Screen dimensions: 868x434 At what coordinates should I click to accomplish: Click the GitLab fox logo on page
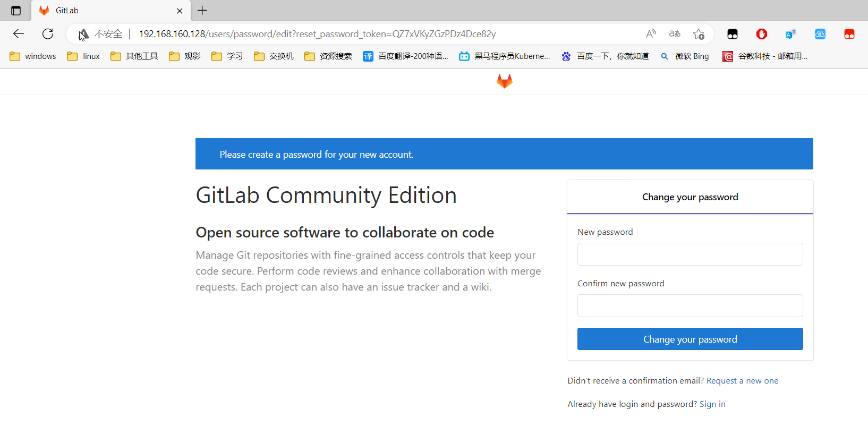pyautogui.click(x=504, y=81)
